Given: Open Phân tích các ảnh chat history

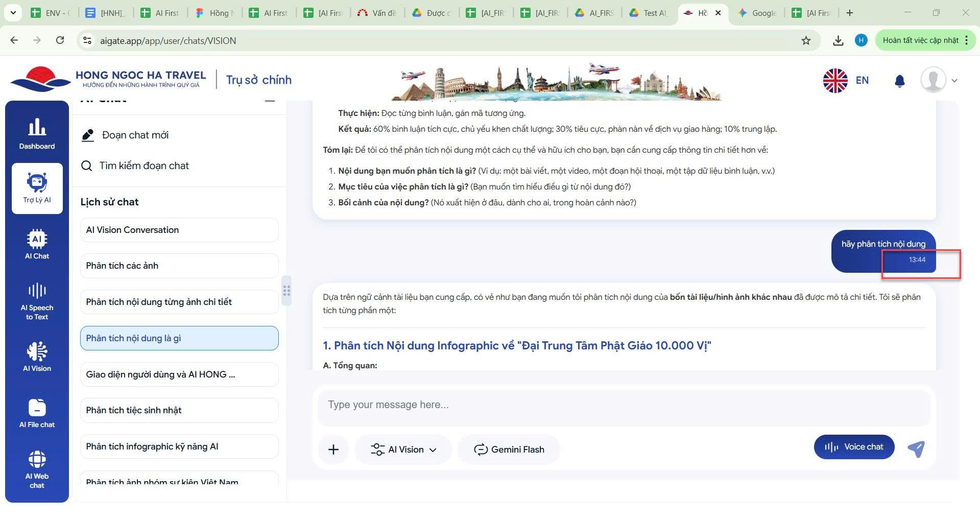Looking at the screenshot, I should click(179, 266).
